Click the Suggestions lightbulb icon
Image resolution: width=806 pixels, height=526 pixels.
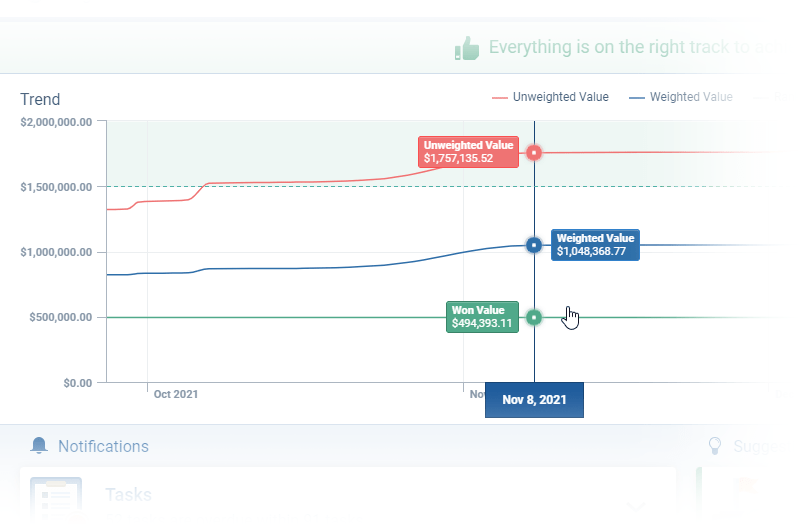click(714, 446)
